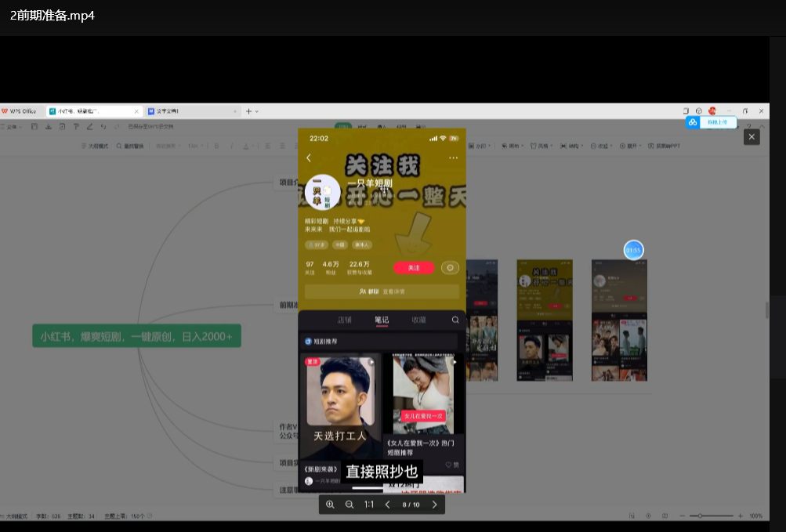Viewport: 786px width, 532px height.
Task: Click the help question mark icon
Action: [748, 127]
